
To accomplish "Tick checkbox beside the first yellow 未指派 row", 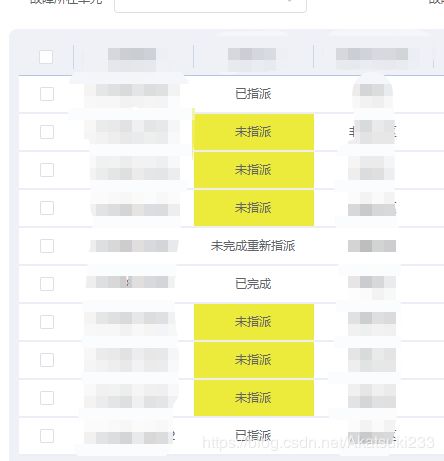I will pyautogui.click(x=47, y=132).
